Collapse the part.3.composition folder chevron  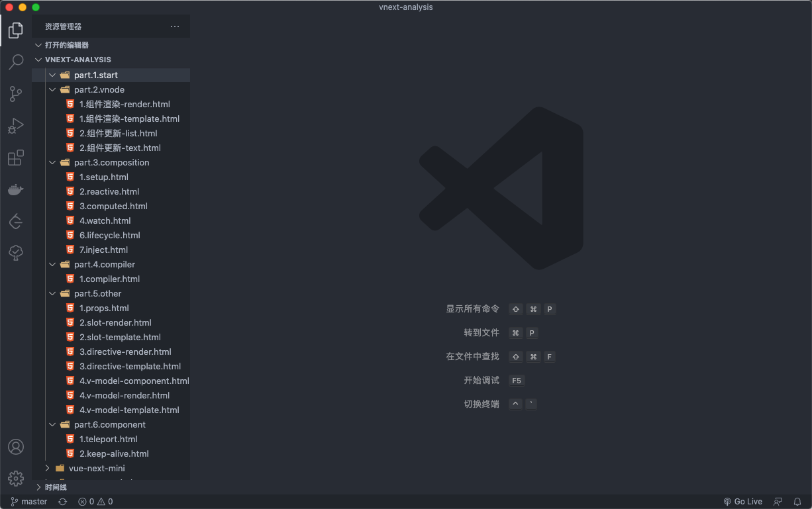52,162
